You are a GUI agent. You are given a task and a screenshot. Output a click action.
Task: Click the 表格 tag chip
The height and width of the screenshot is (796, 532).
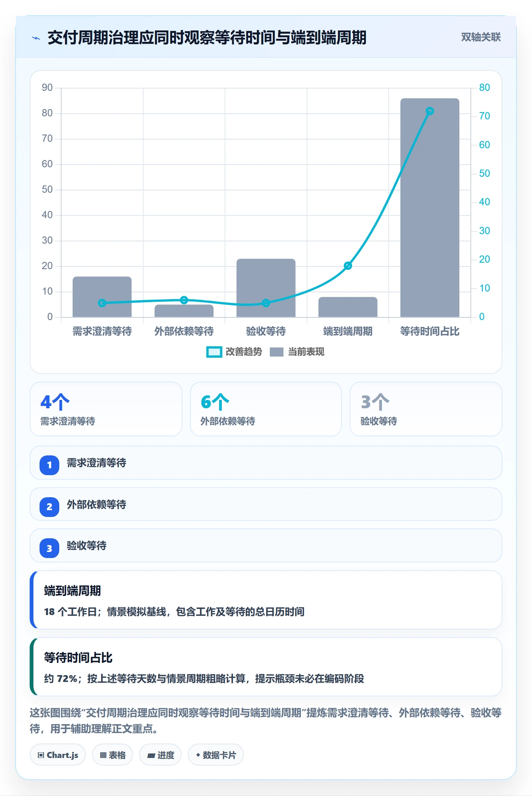click(x=112, y=755)
